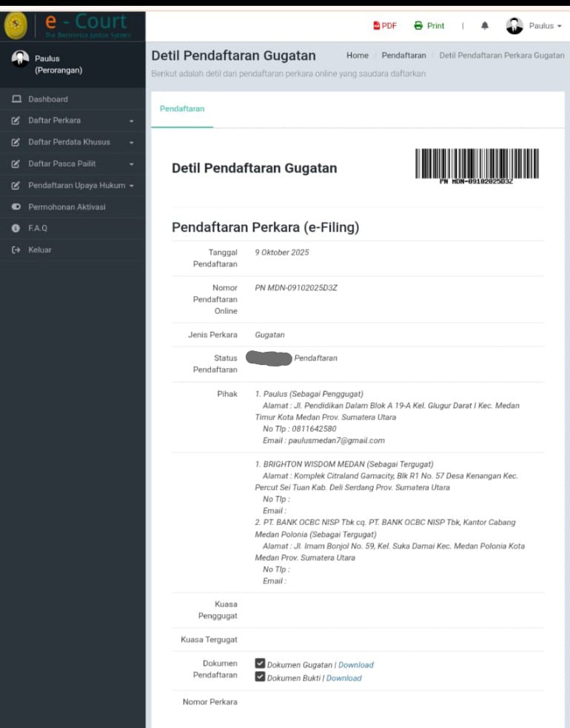Click the e-Court logo emblem

(16, 26)
